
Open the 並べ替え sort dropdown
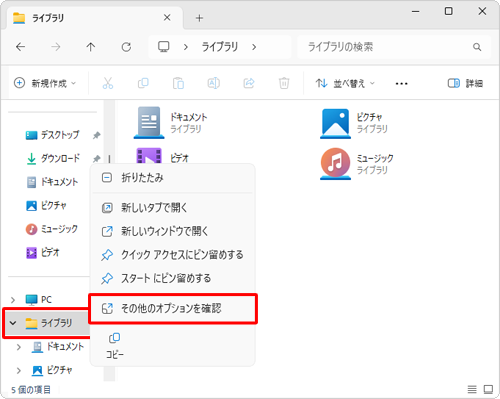tap(345, 83)
